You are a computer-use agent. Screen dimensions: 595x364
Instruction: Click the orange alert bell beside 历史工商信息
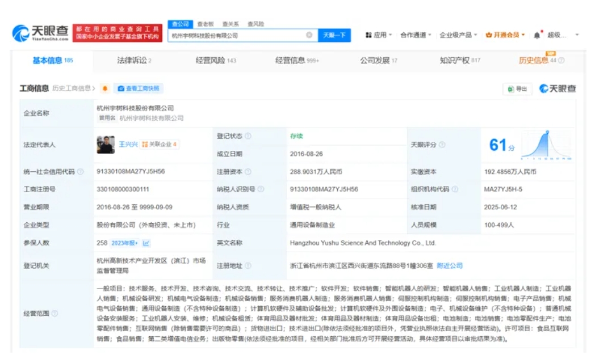point(105,88)
